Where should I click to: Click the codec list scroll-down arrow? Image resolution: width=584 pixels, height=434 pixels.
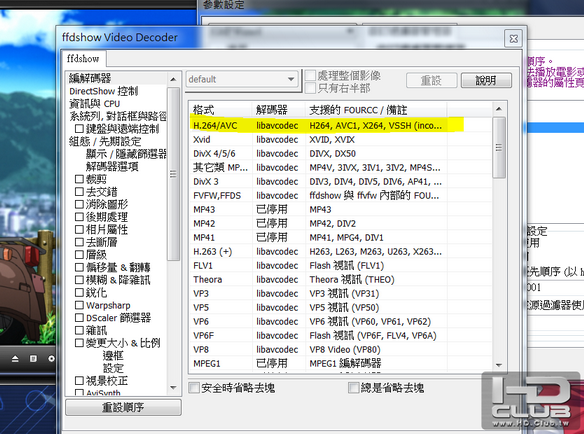click(499, 365)
